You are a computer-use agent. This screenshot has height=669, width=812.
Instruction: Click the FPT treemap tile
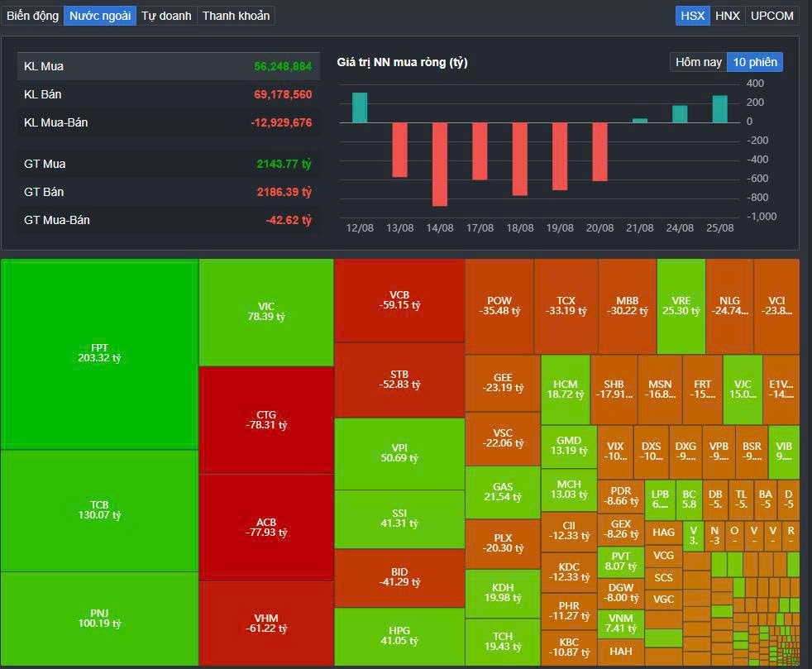(x=99, y=354)
